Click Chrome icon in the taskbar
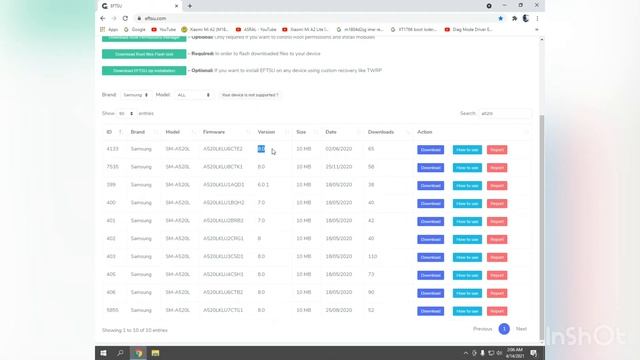Image resolution: width=640 pixels, height=360 pixels. click(x=138, y=353)
